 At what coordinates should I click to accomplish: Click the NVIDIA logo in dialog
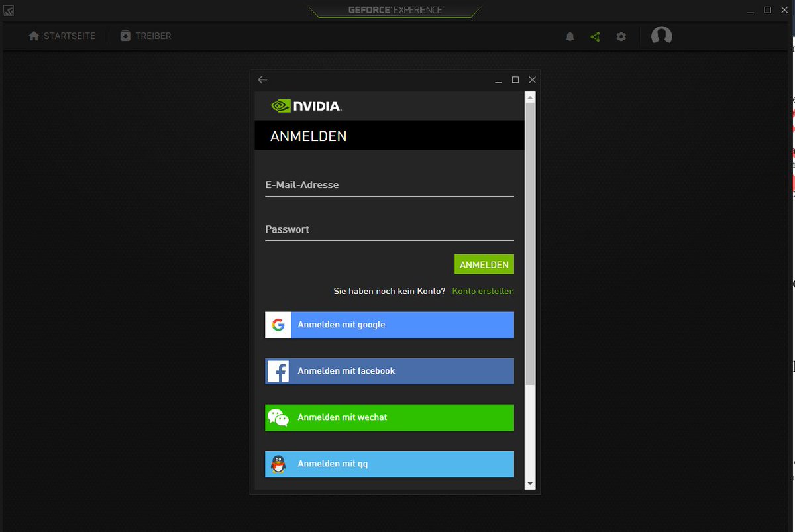(306, 106)
